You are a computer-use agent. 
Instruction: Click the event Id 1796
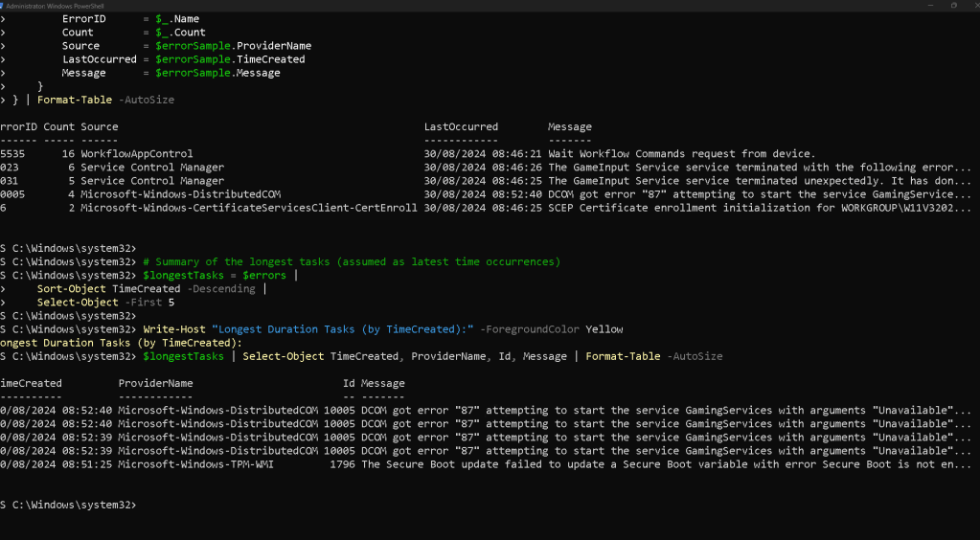[x=343, y=464]
